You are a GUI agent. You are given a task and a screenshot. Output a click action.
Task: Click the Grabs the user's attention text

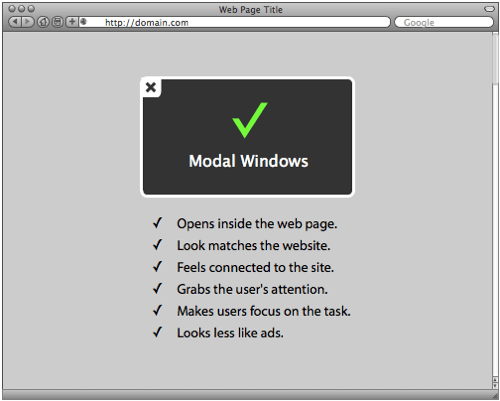click(252, 289)
